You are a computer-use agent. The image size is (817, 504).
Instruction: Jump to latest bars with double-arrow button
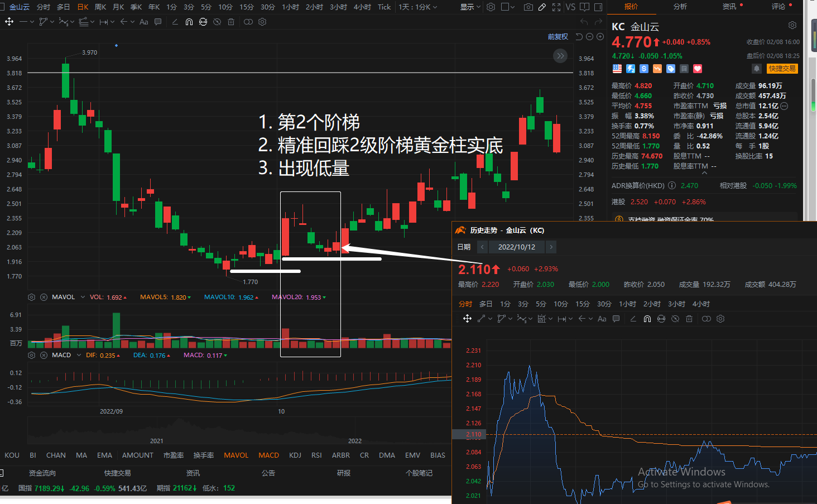pos(560,56)
